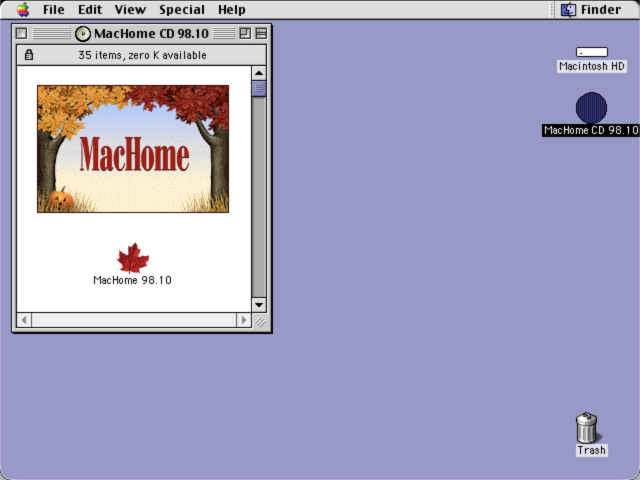Viewport: 640px width, 480px height.
Task: Click the locked padlock icon in window header
Action: coord(29,55)
